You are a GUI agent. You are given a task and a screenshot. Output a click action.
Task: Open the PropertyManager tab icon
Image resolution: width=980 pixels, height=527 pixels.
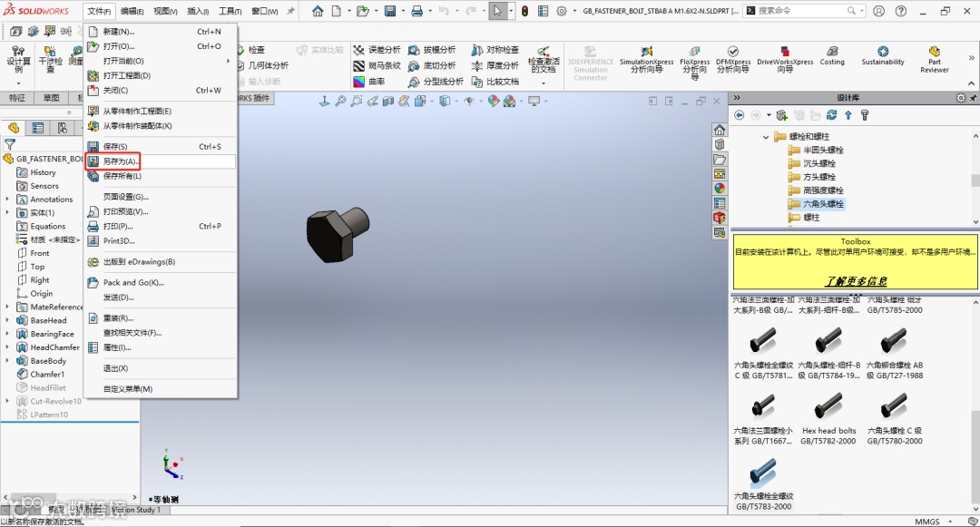(x=38, y=128)
